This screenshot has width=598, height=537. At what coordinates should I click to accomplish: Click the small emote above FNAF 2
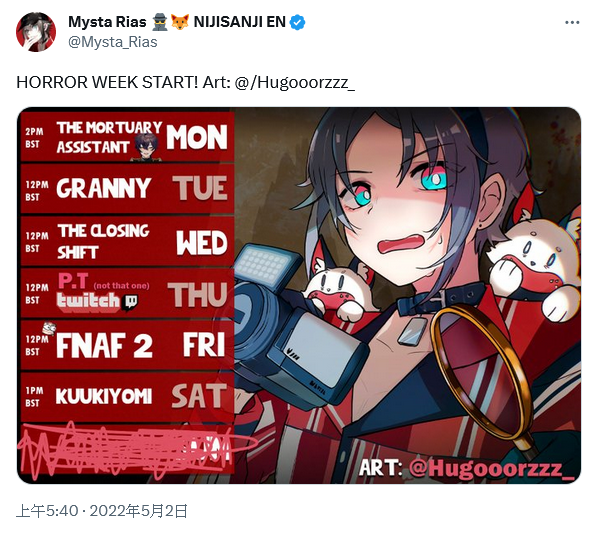(50, 328)
